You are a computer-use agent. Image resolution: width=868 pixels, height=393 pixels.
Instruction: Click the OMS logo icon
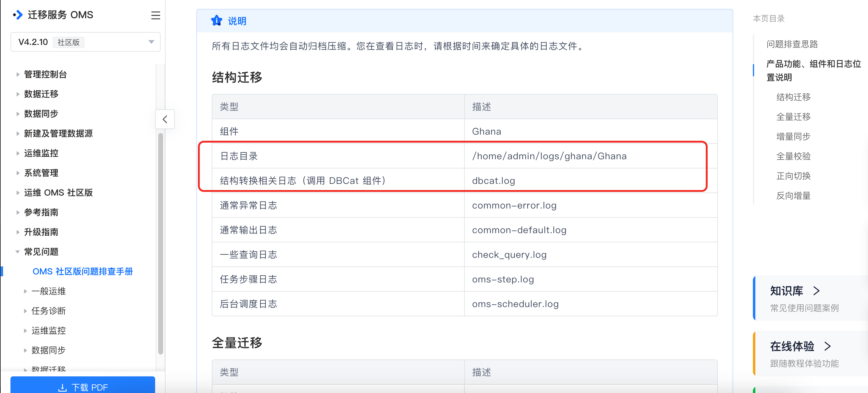pos(18,15)
